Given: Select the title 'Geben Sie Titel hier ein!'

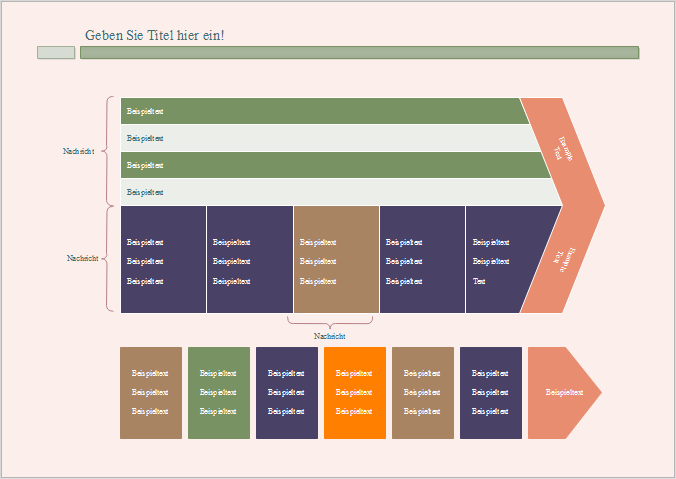Looking at the screenshot, I should pos(154,35).
